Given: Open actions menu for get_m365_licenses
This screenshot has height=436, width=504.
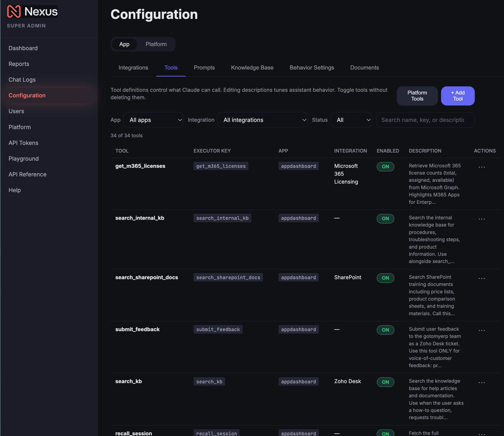Looking at the screenshot, I should coord(482,167).
